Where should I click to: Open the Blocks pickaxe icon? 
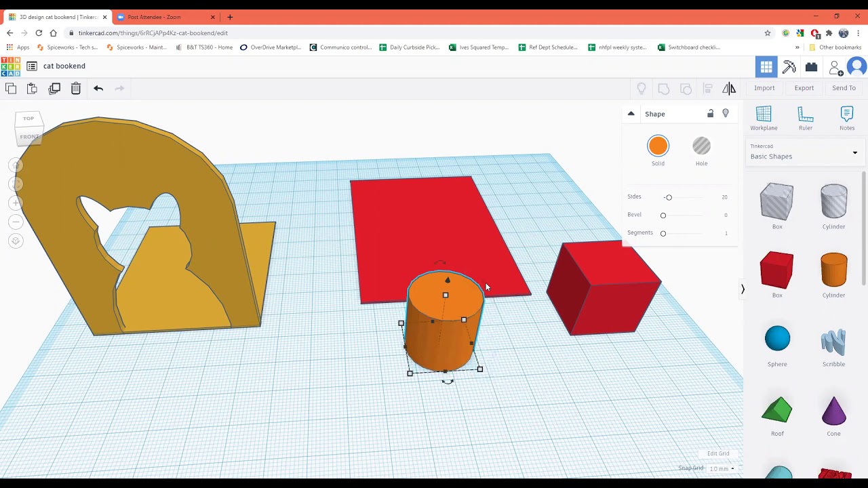coord(789,66)
